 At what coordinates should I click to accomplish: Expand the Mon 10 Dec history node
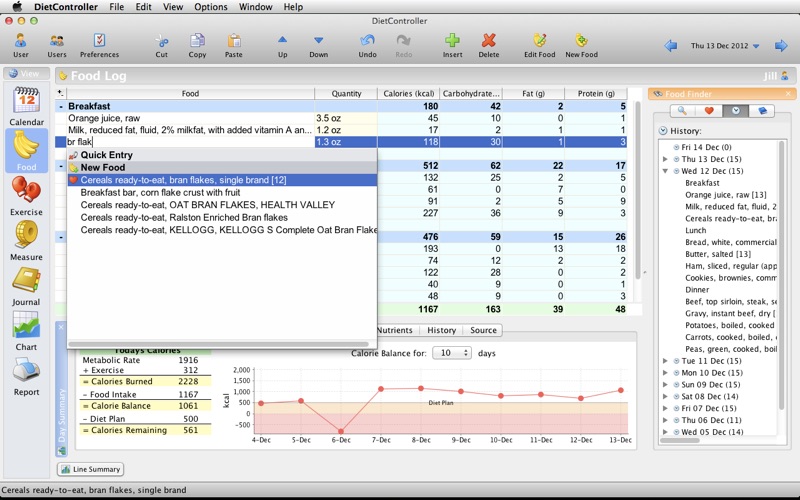coord(665,372)
